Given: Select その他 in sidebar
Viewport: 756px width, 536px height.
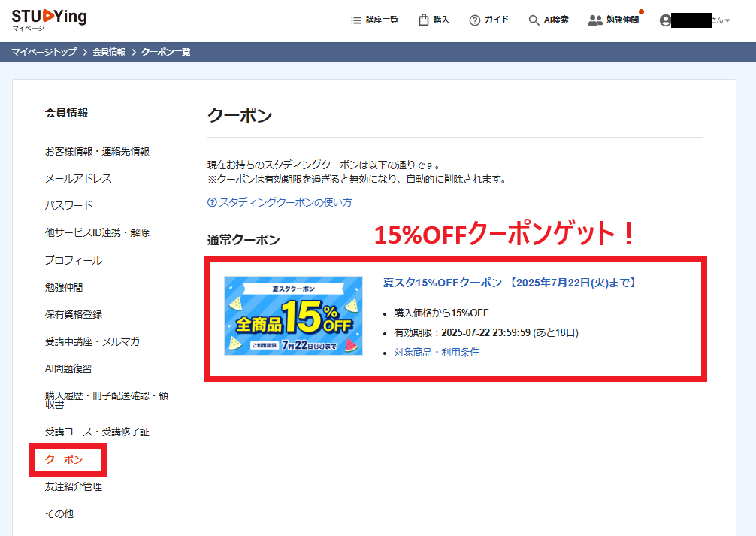Looking at the screenshot, I should pos(59,513).
